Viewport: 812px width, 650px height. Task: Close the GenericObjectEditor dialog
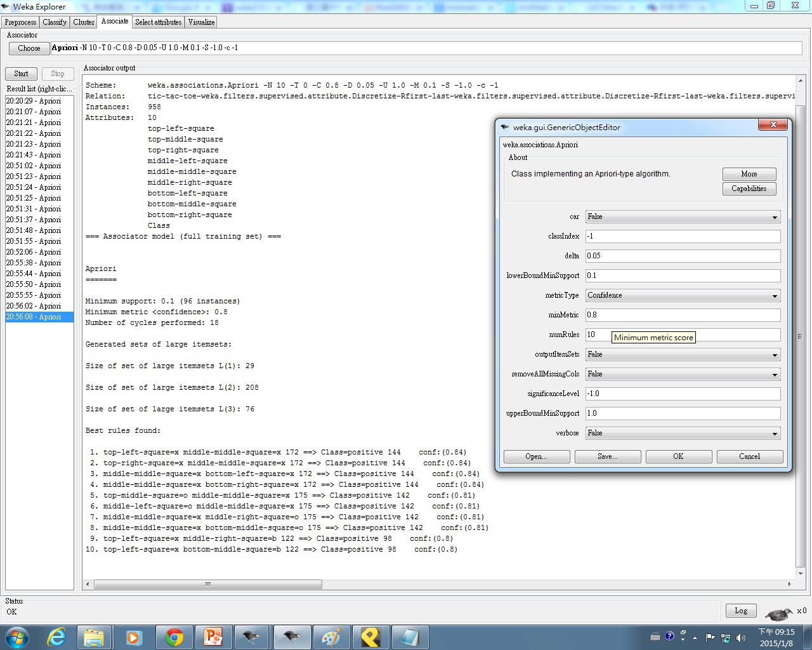773,125
